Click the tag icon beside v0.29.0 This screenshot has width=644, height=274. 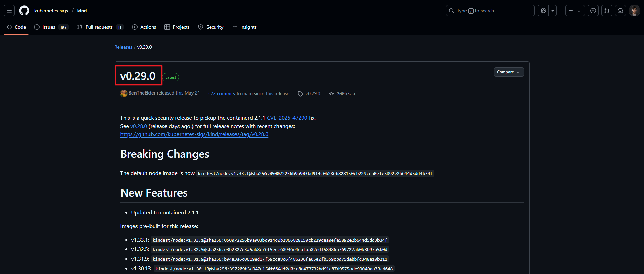click(x=300, y=94)
